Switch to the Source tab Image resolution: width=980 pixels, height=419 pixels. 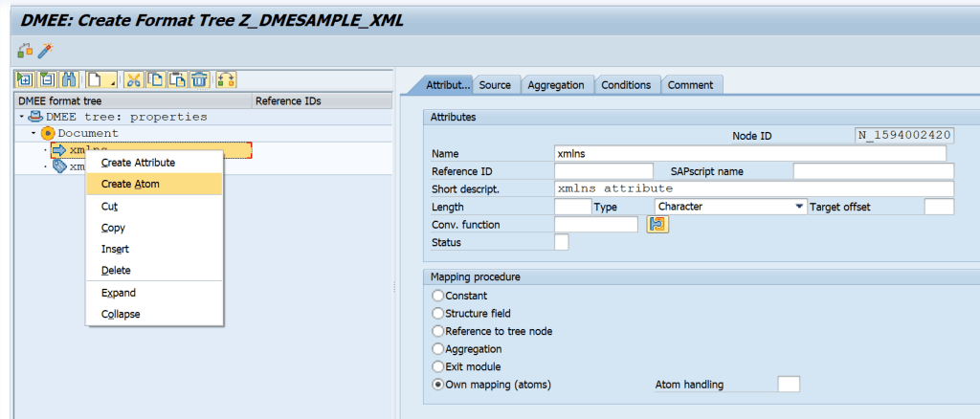click(x=495, y=85)
